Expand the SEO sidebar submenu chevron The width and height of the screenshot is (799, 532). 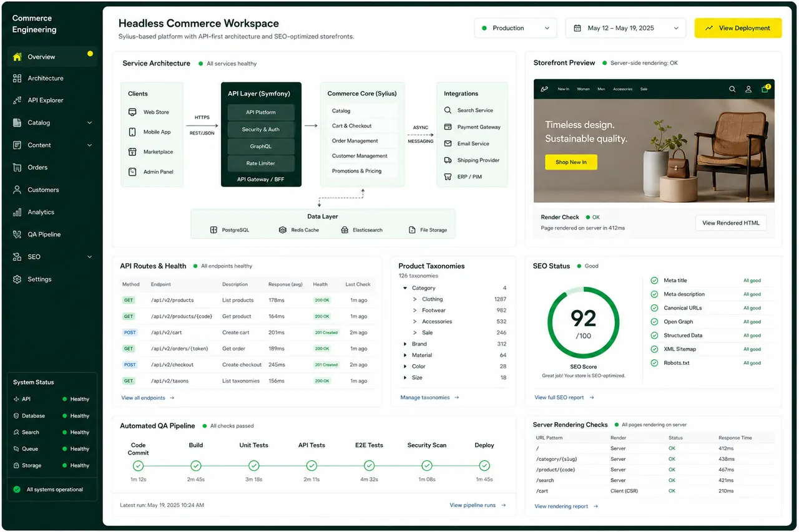pyautogui.click(x=89, y=257)
